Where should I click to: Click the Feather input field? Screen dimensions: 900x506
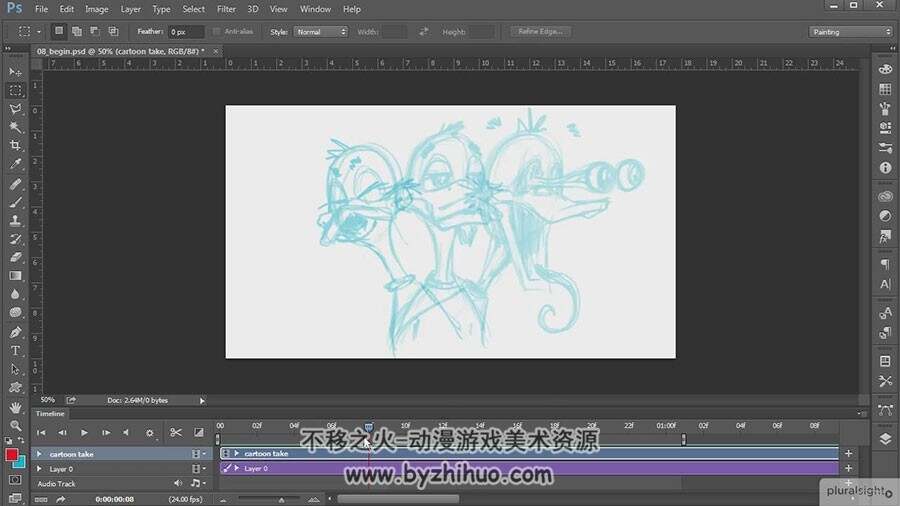[x=186, y=32]
